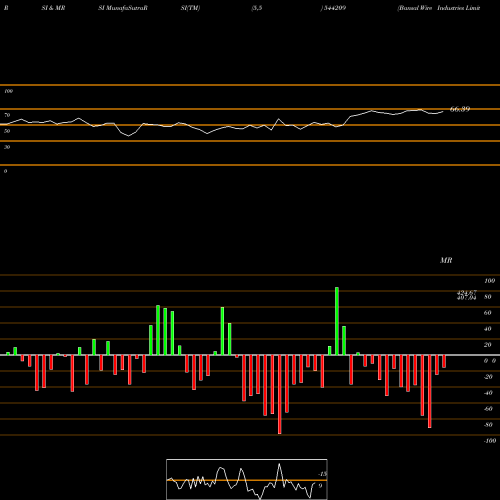This screenshot has height=500, width=500.
Task: Click the RSI value '66.39' label
Action: 460,109
